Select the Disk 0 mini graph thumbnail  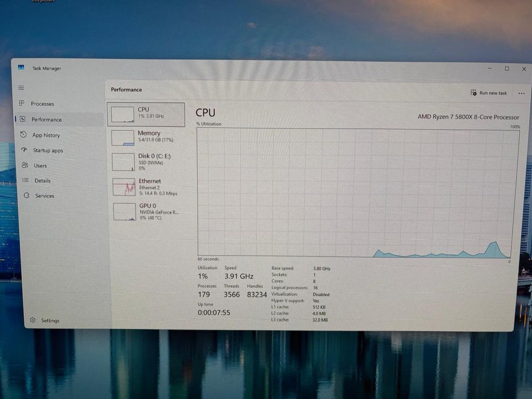(x=124, y=162)
